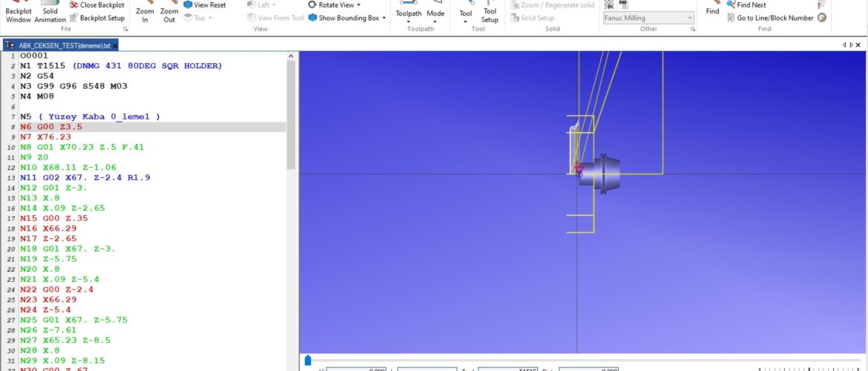The height and width of the screenshot is (371, 868).
Task: Switch to the ABK_CEKSEN_TEST(deneme).txt tab
Action: pyautogui.click(x=58, y=45)
